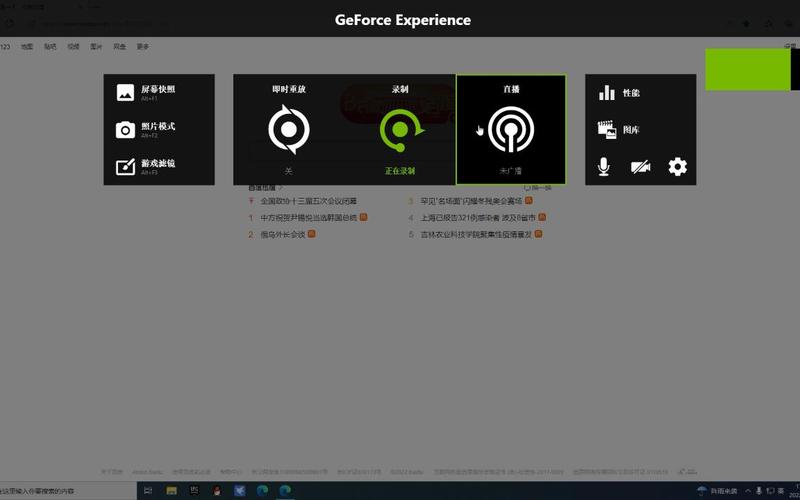Open news 中方祝贺尹锡悦当选韩国总统

click(x=309, y=217)
